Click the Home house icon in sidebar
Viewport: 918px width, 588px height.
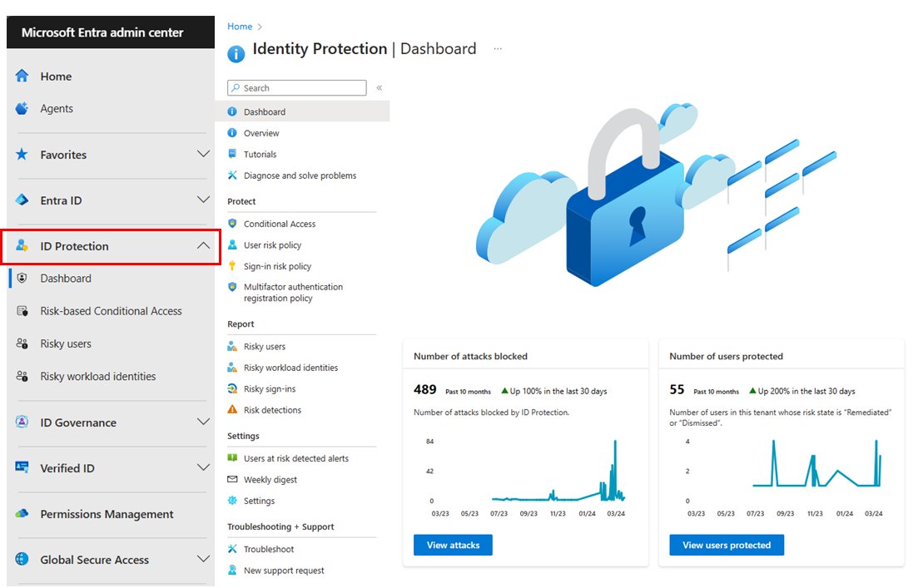22,76
